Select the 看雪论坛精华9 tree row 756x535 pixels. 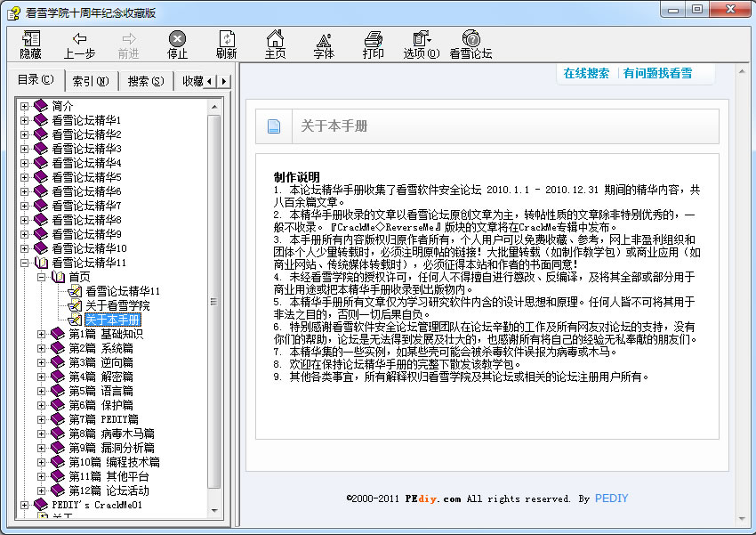point(86,234)
